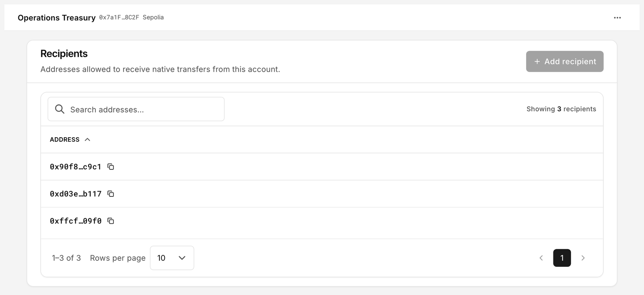Click the Showing 3 recipients text
Image resolution: width=644 pixels, height=295 pixels.
561,109
